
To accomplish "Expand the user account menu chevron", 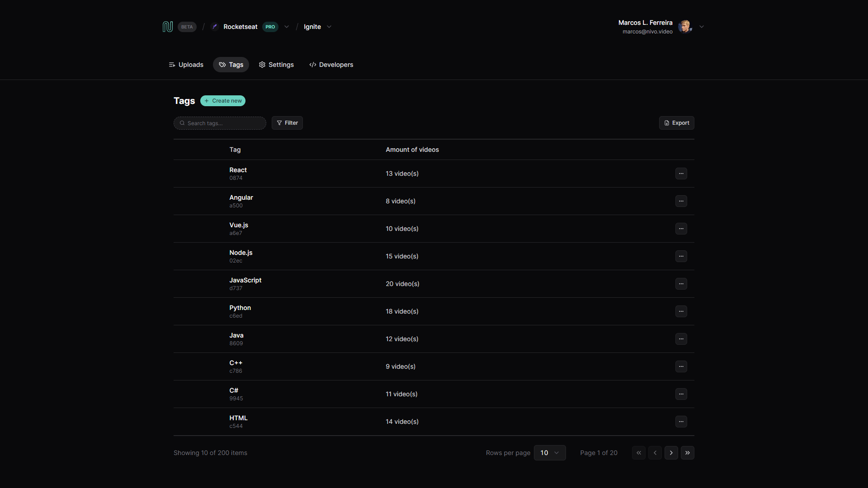I will tap(702, 27).
